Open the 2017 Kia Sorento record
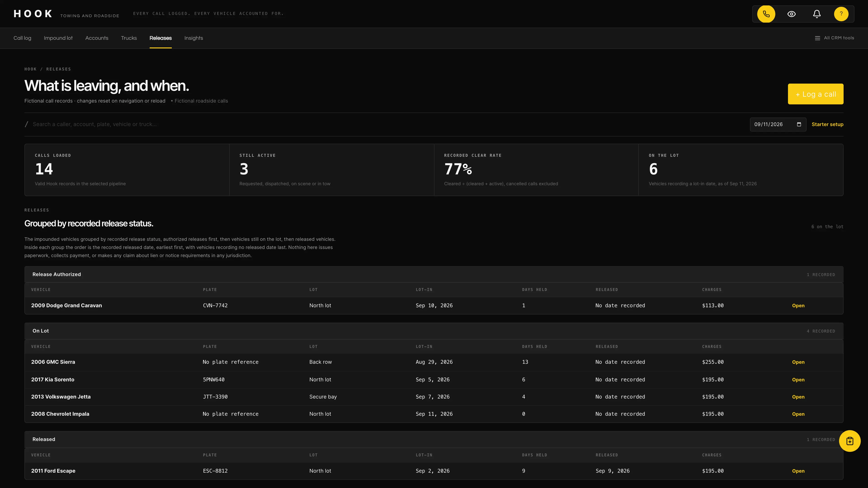The height and width of the screenshot is (488, 868). click(x=798, y=380)
